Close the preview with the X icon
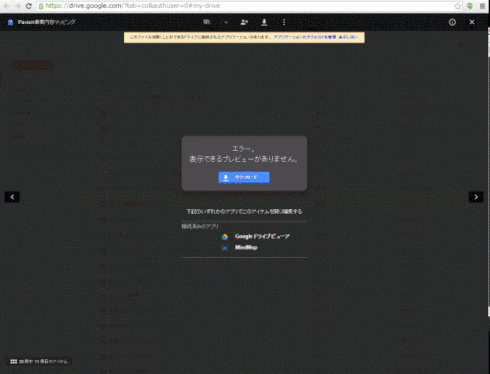Screen dimensions: 490x374 [x=472, y=22]
